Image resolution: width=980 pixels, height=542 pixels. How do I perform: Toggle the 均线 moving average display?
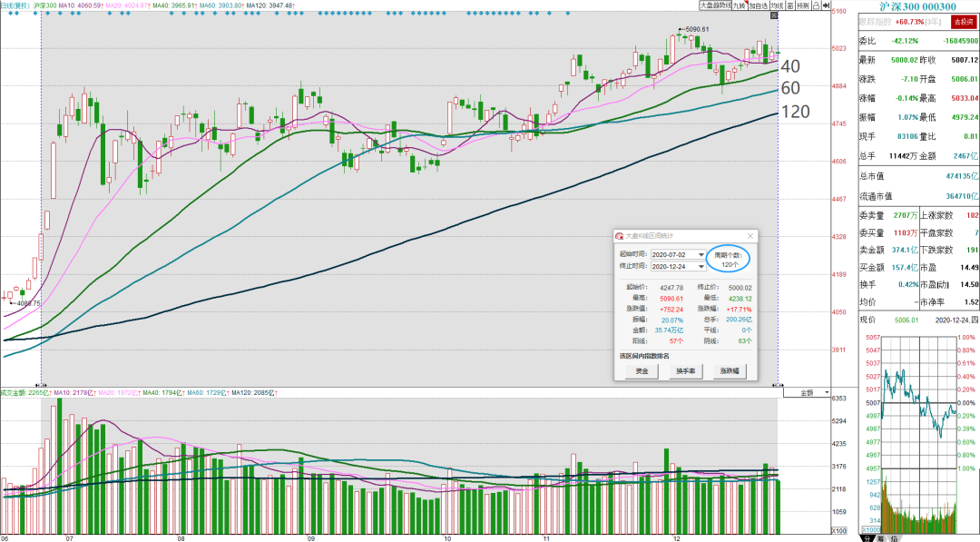pyautogui.click(x=777, y=5)
